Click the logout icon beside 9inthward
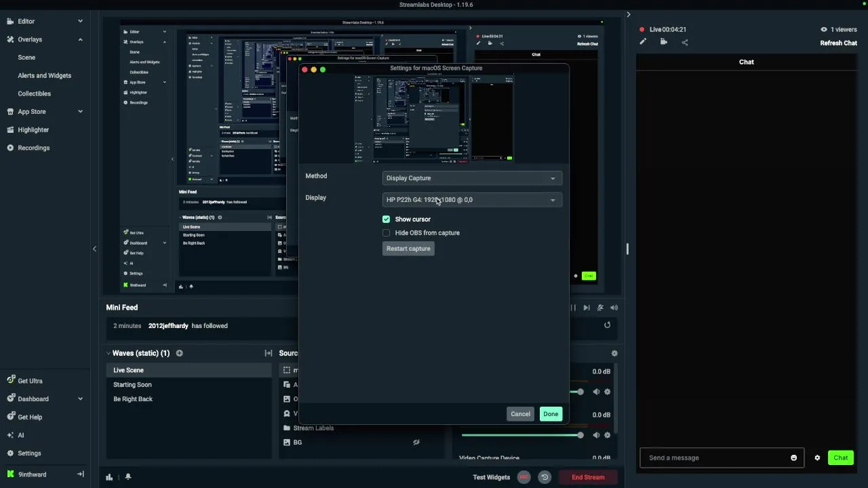Screen dimensions: 868x488 [x=80, y=474]
